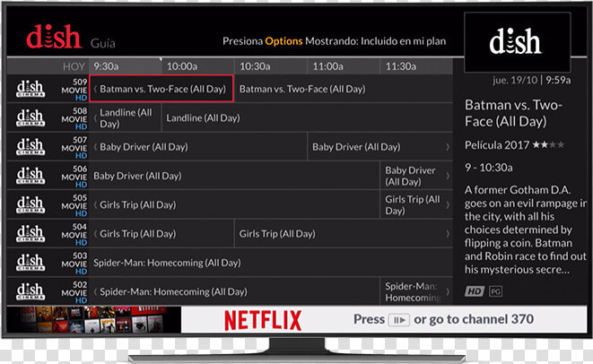The image size is (593, 364).
Task: Click the 9:30a time header
Action: (x=106, y=66)
